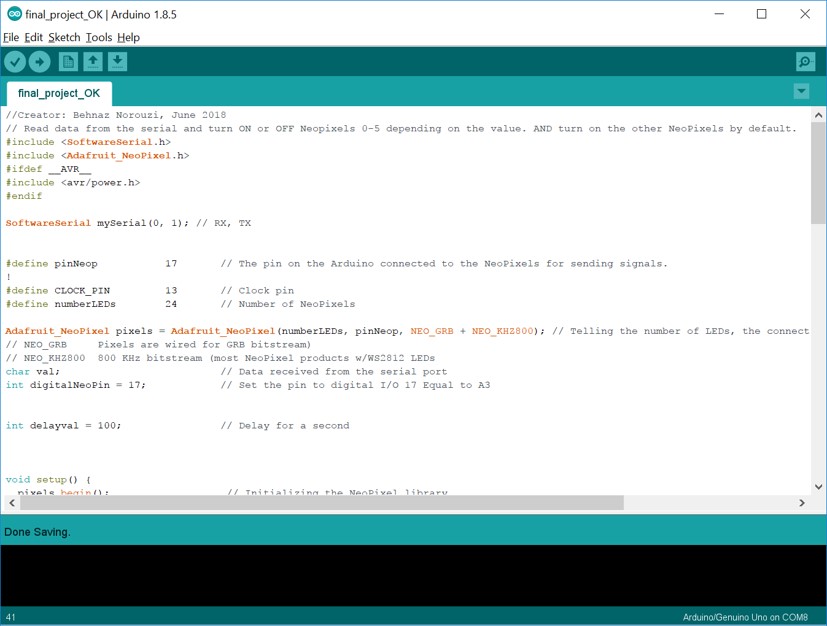Click the horizontal scrollbar left arrow
The image size is (827, 626).
coord(12,503)
